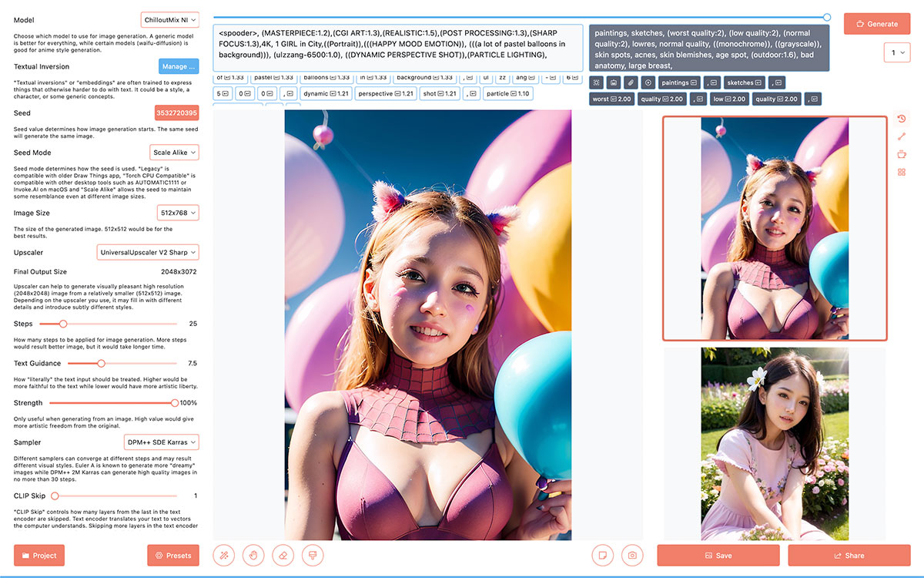924x578 pixels.
Task: Click the "shot 1.21" prompt token
Action: 440,93
